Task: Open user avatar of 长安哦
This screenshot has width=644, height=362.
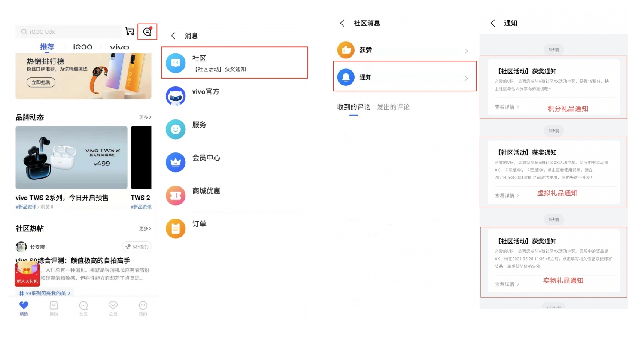Action: 21,246
